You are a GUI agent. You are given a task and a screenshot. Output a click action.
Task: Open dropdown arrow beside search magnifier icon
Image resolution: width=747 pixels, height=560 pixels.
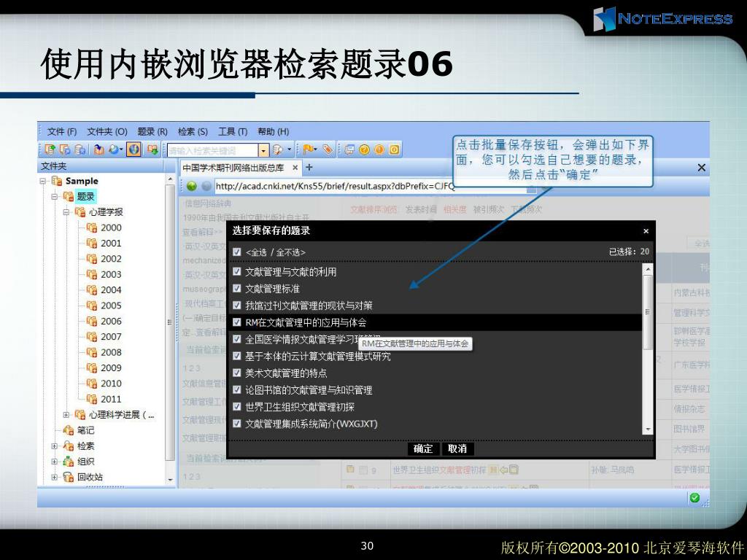click(x=289, y=149)
